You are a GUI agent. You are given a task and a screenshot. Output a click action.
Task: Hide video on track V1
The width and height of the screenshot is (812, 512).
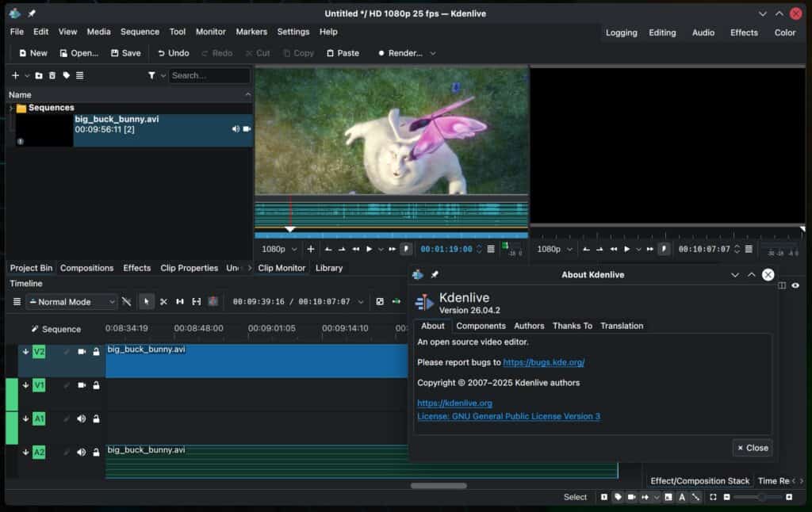(x=82, y=385)
